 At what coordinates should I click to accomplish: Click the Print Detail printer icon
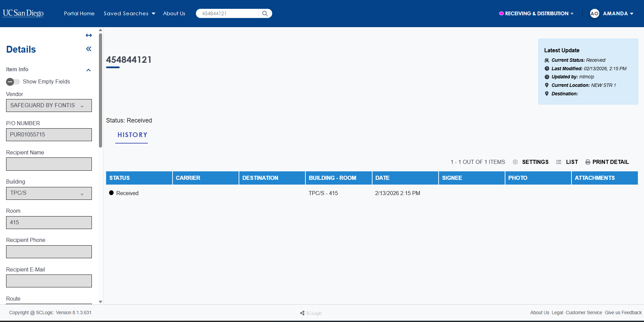587,162
